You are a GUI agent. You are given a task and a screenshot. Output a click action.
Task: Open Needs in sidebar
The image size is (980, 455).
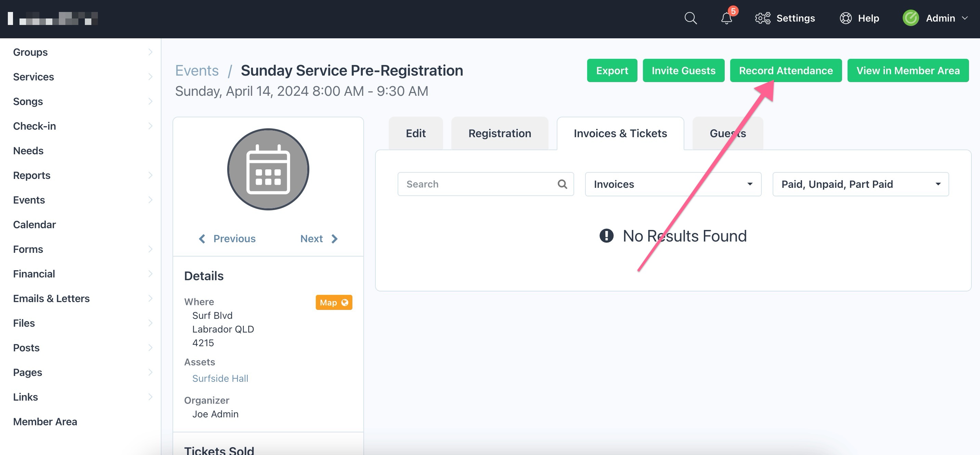point(28,151)
